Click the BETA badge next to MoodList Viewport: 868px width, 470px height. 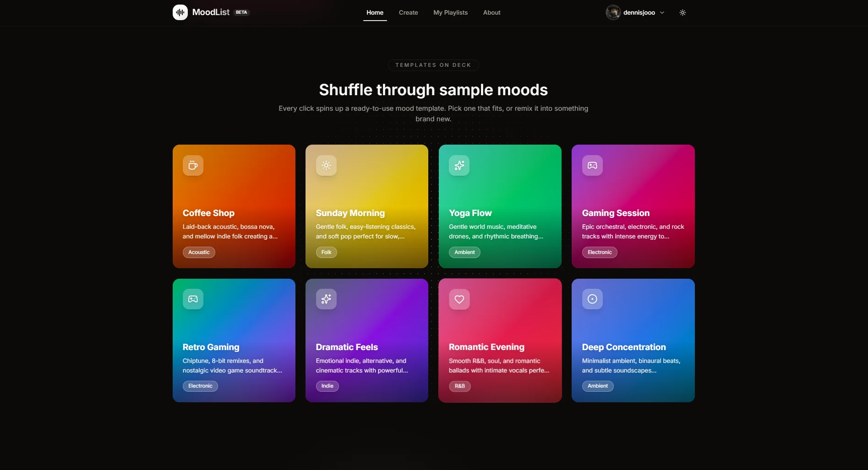coord(241,12)
